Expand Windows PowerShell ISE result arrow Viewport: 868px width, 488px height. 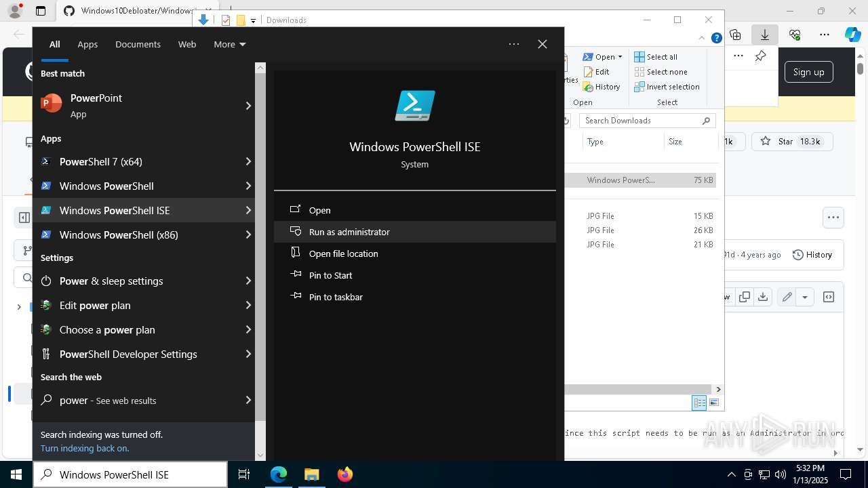248,210
